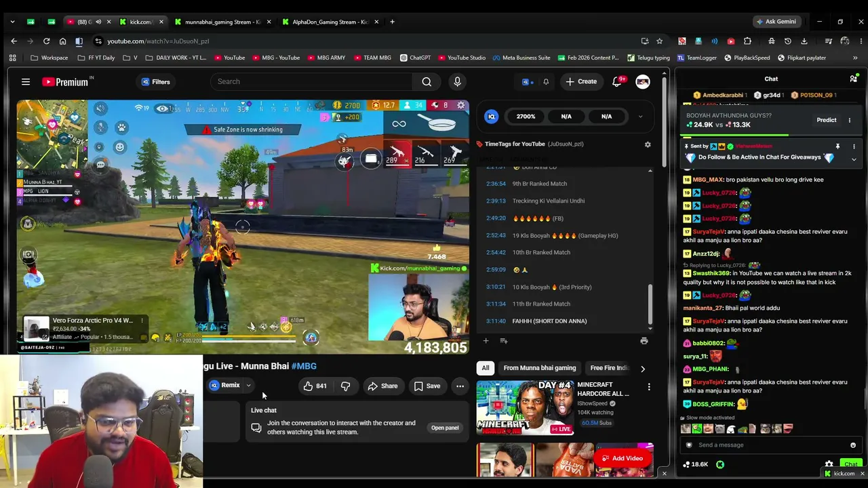Open the browser extensions puzzle icon

click(x=747, y=41)
